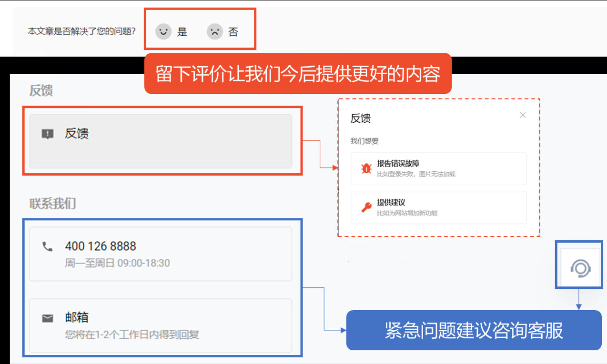Click the red wrench icon

366,207
